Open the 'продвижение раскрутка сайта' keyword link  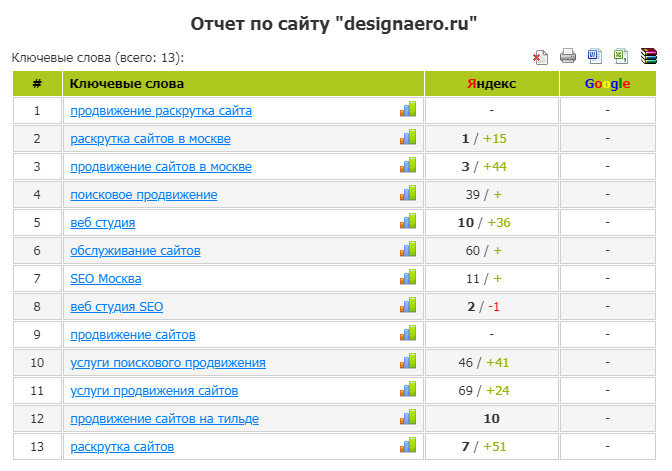(x=161, y=111)
